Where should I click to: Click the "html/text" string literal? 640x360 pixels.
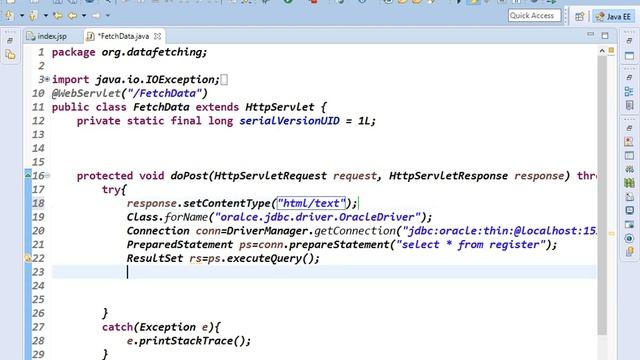point(311,203)
